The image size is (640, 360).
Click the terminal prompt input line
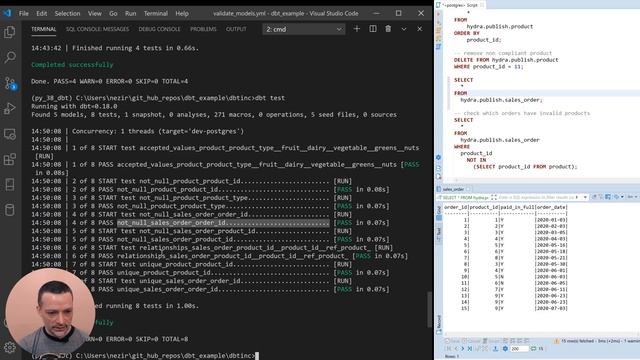pyautogui.click(x=144, y=356)
